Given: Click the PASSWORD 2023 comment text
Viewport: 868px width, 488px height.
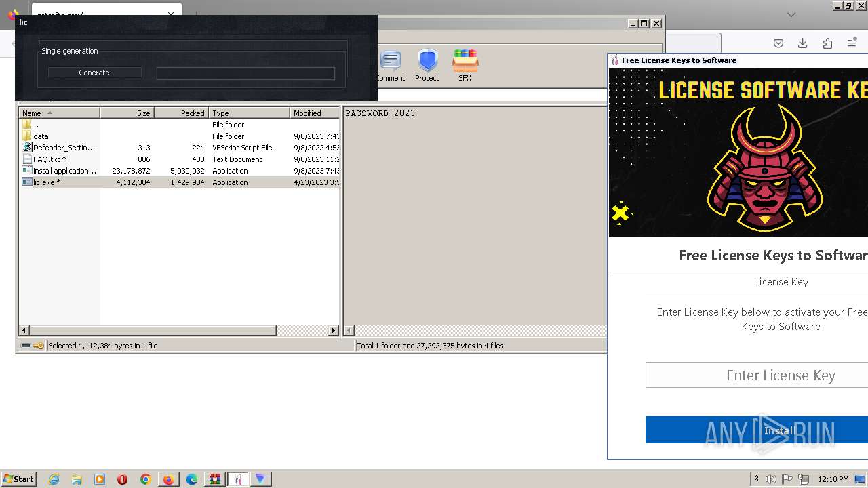Looking at the screenshot, I should click(380, 113).
